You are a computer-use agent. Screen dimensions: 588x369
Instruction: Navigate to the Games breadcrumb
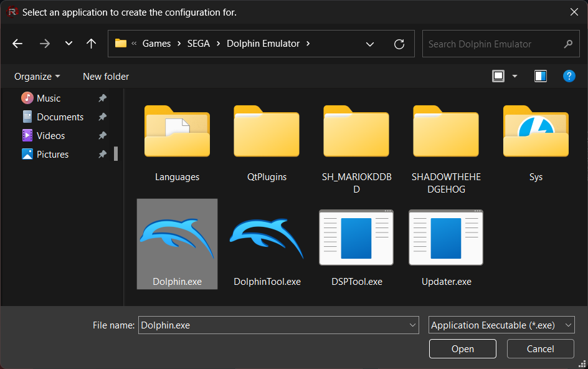click(x=156, y=44)
